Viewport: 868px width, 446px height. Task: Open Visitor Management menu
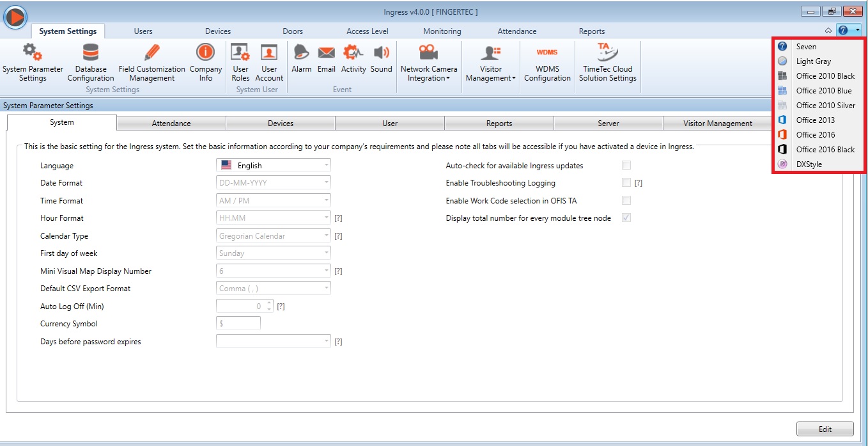click(x=491, y=62)
